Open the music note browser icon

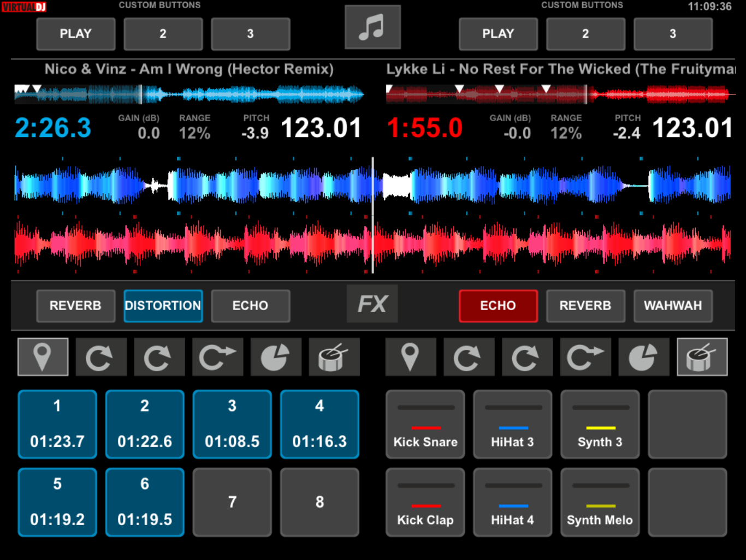(x=372, y=27)
